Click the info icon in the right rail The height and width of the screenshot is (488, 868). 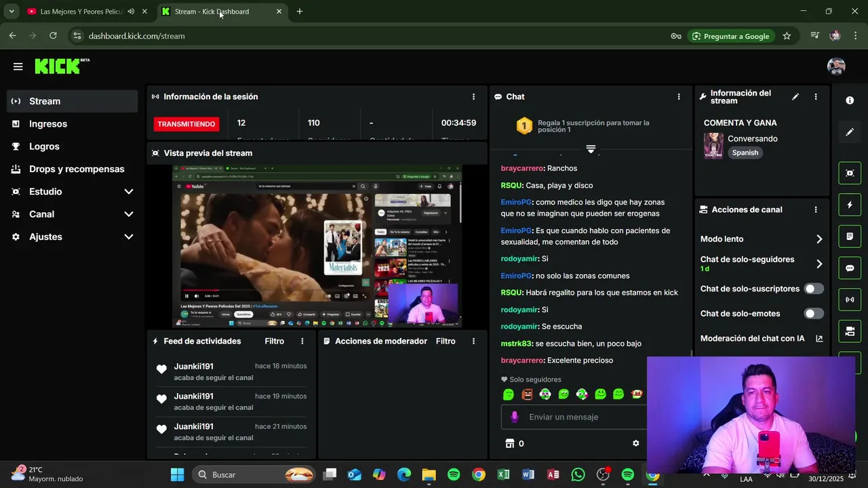[850, 100]
